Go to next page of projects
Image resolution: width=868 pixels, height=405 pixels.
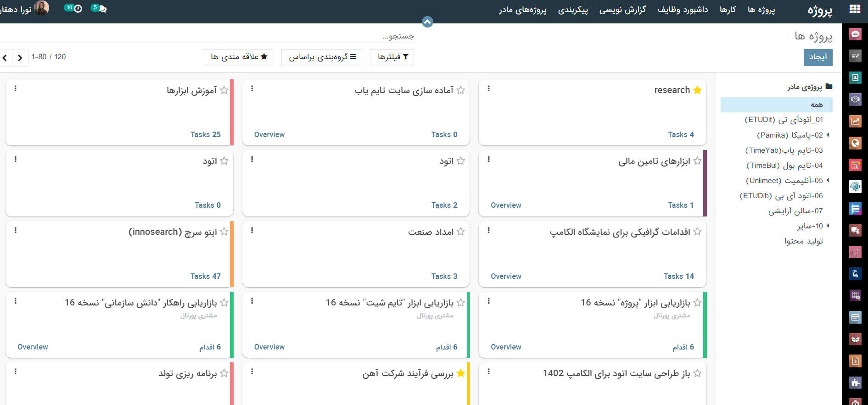[20, 57]
